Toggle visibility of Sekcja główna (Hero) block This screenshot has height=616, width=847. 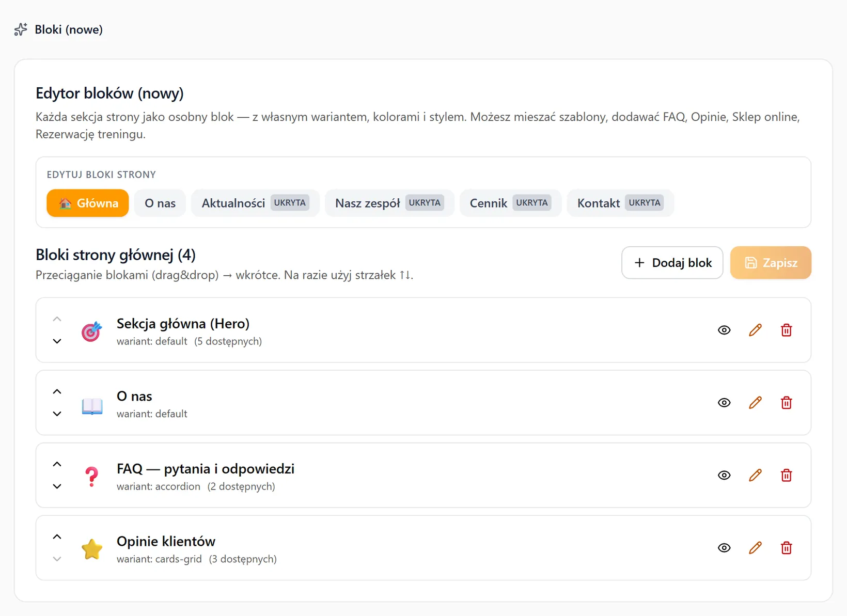(x=724, y=330)
